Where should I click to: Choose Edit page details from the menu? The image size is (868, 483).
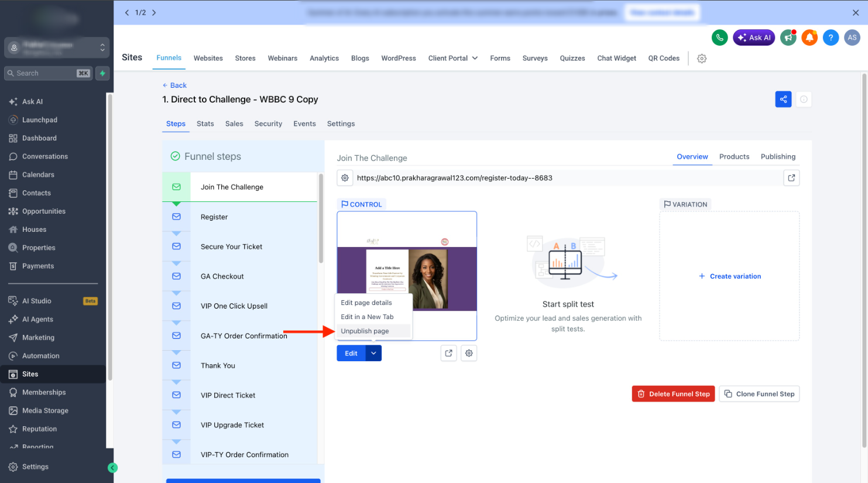coord(373,303)
